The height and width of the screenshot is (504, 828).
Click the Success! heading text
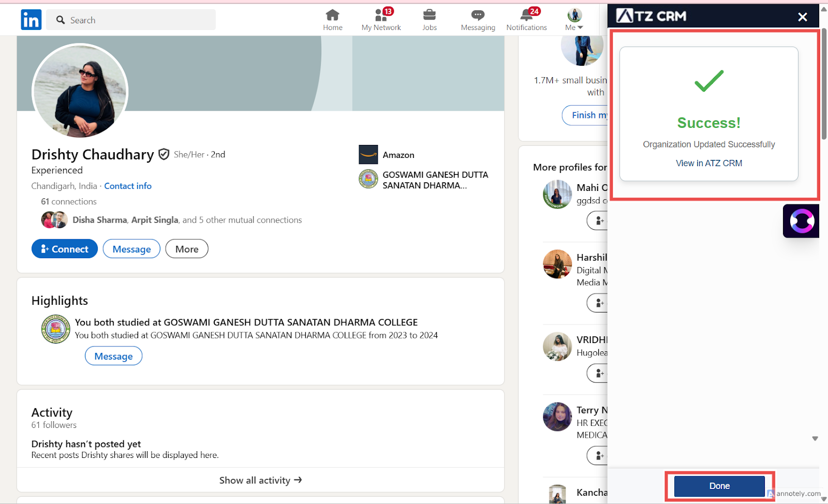click(x=709, y=123)
